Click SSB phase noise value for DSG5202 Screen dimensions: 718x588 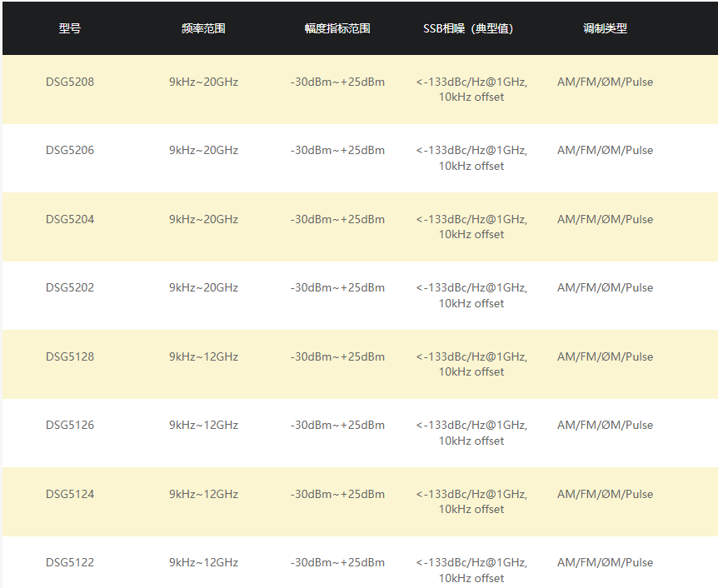pyautogui.click(x=471, y=296)
